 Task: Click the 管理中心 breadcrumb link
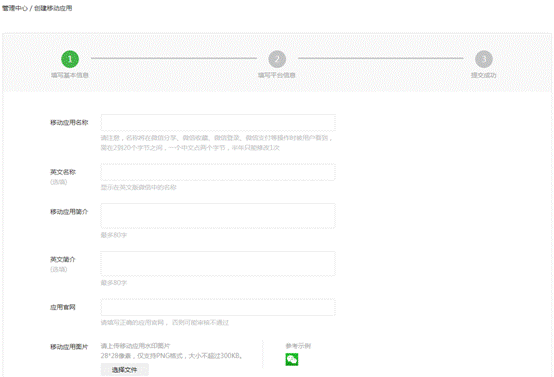(14, 8)
